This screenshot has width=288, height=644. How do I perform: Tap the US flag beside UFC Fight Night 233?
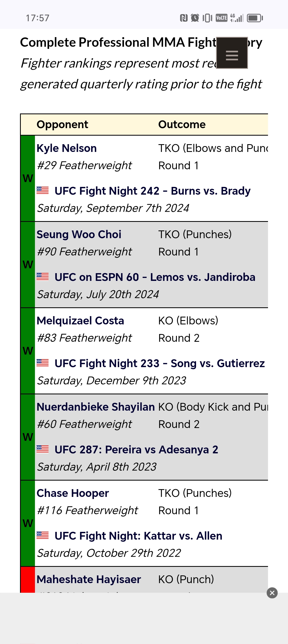43,363
